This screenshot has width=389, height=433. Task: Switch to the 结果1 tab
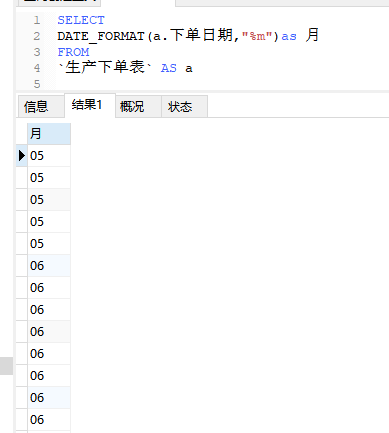(90, 105)
